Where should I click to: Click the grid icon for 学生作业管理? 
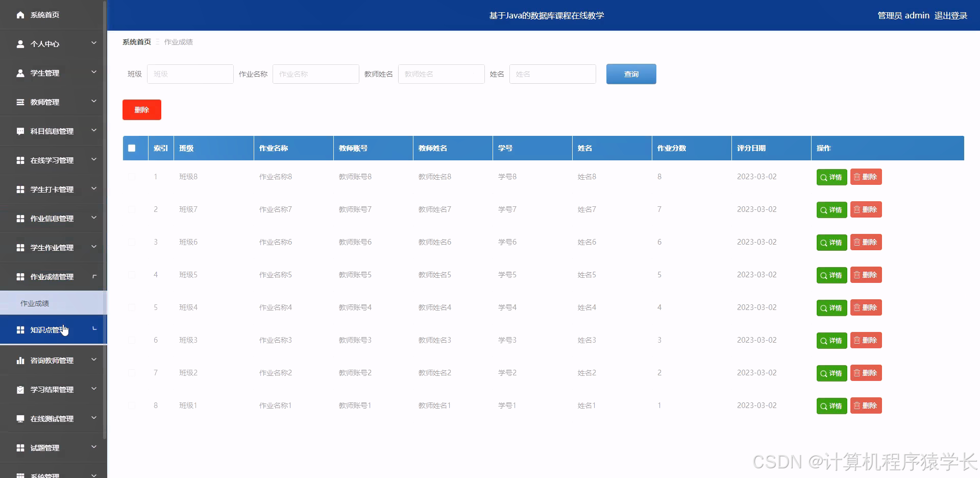coord(20,248)
